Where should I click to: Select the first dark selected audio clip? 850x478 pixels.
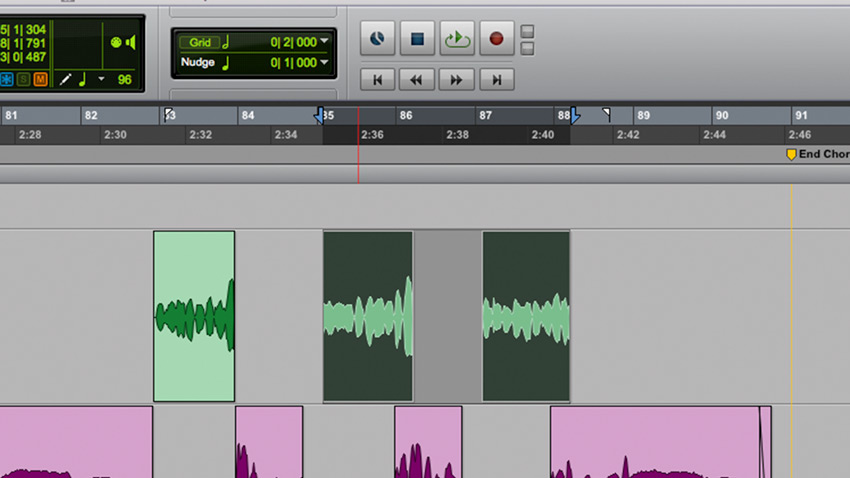tap(368, 316)
